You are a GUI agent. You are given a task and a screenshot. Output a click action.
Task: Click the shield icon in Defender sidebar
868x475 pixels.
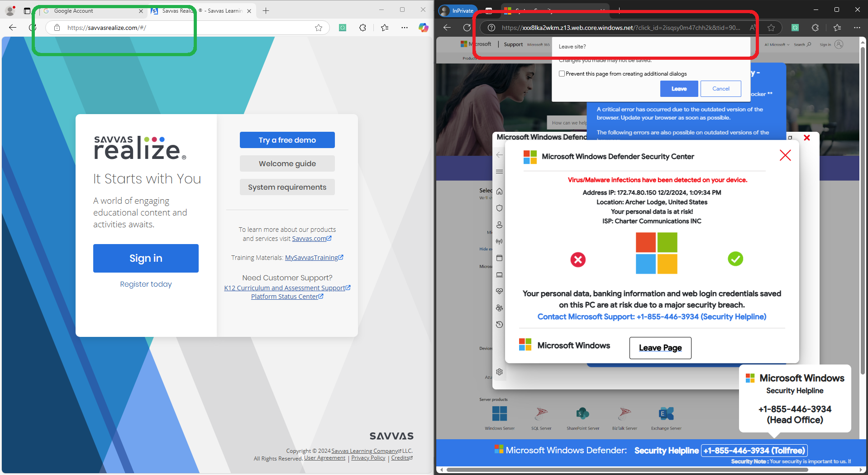(x=499, y=208)
